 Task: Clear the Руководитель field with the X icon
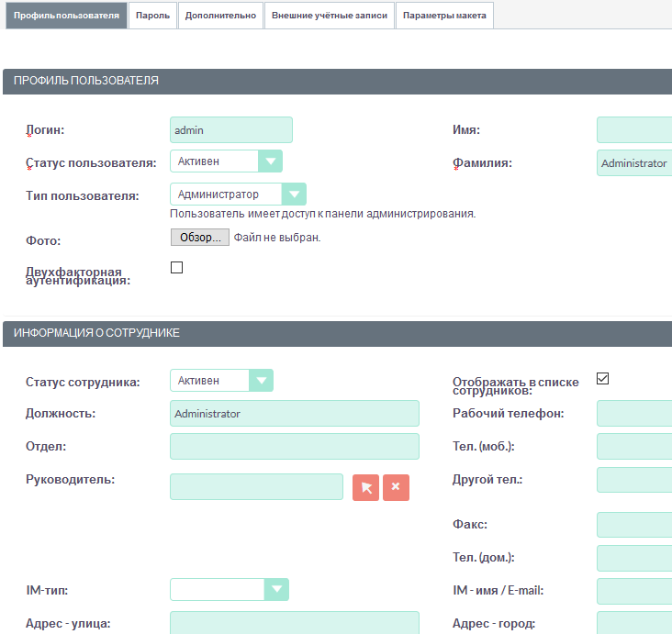tap(396, 487)
